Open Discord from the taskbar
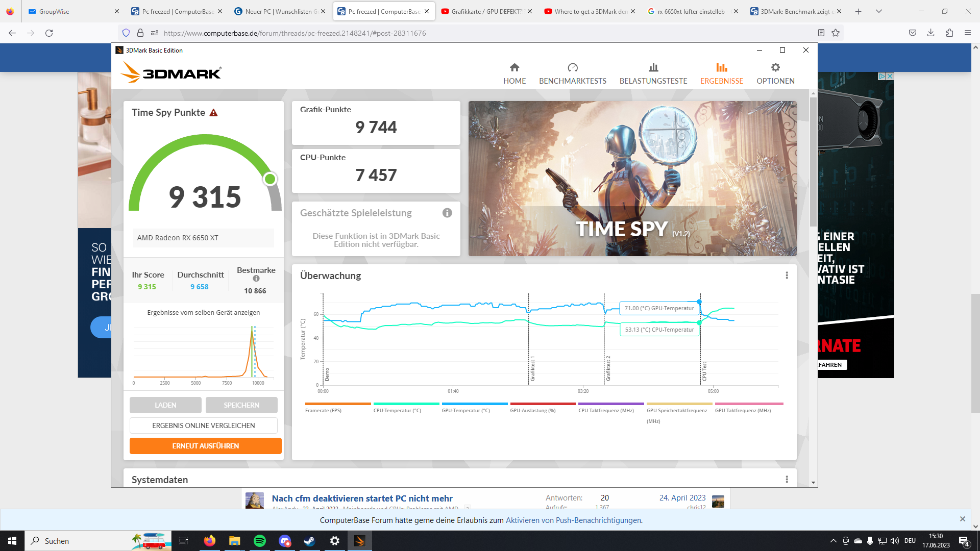 284,541
